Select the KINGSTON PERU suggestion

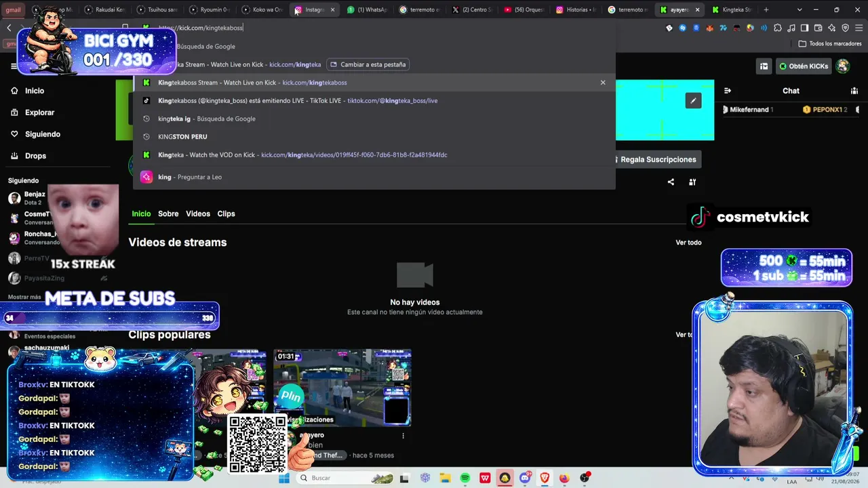click(374, 137)
